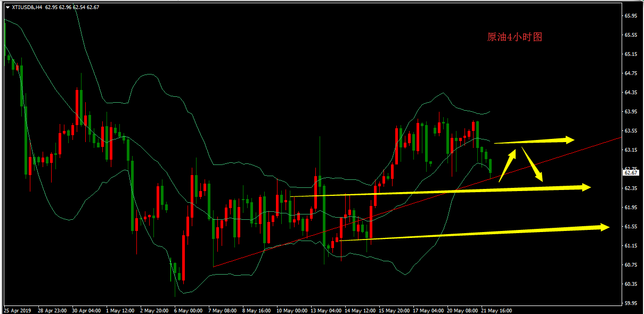This screenshot has width=644, height=314.
Task: Click the 20 May 08:00 time label
Action: pos(462,310)
